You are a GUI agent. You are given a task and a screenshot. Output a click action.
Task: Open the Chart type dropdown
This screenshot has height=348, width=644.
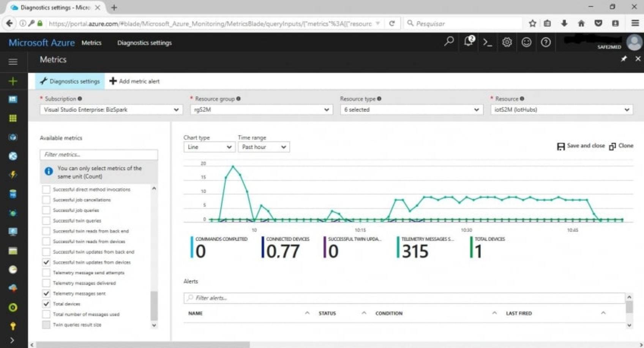[208, 147]
